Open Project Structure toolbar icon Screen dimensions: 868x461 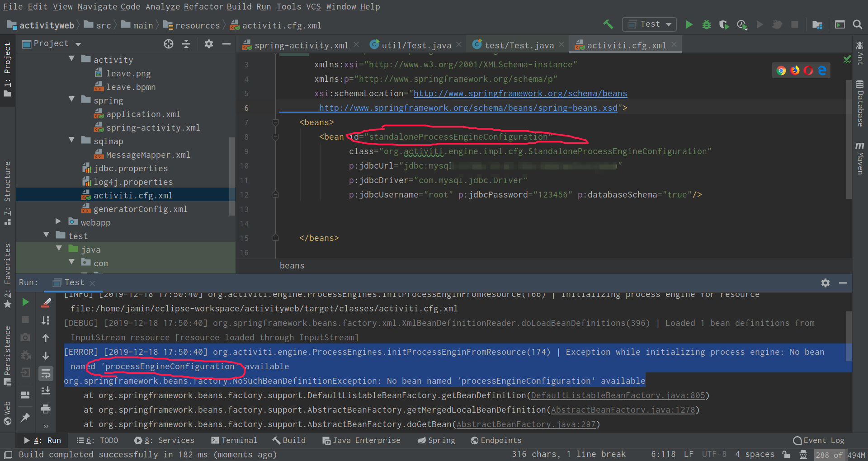click(817, 24)
